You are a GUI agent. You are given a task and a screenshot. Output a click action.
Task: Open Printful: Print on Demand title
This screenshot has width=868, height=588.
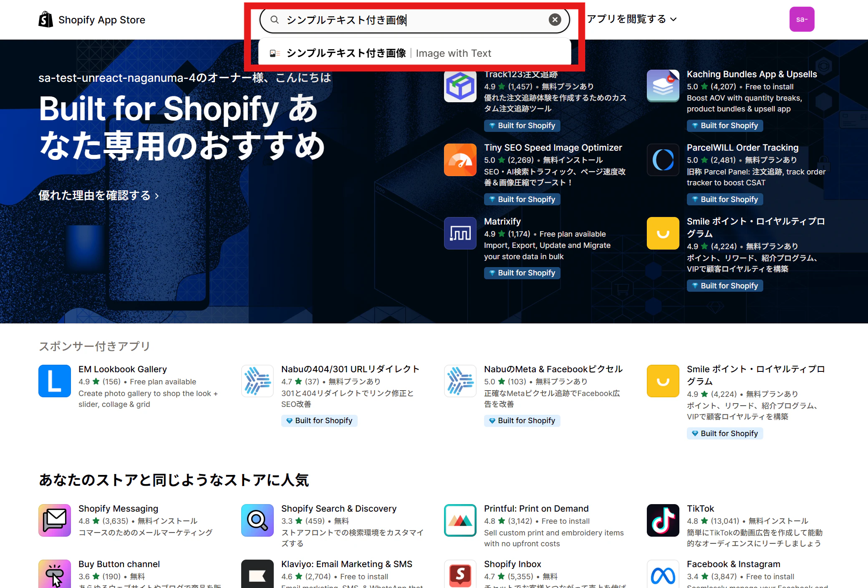click(536, 509)
